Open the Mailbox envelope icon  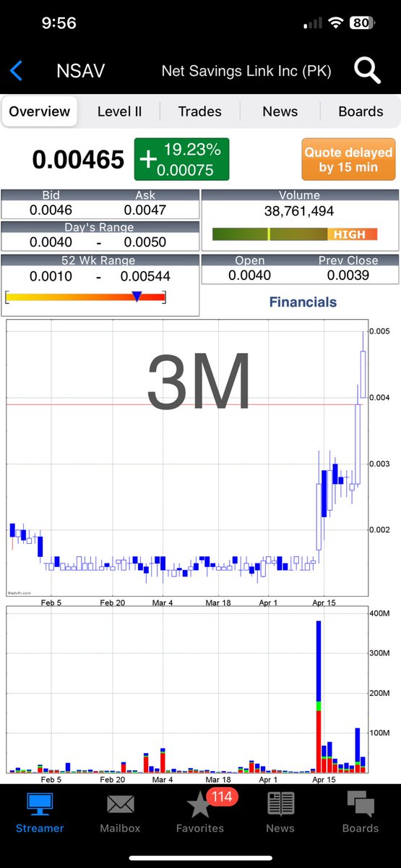coord(120,804)
